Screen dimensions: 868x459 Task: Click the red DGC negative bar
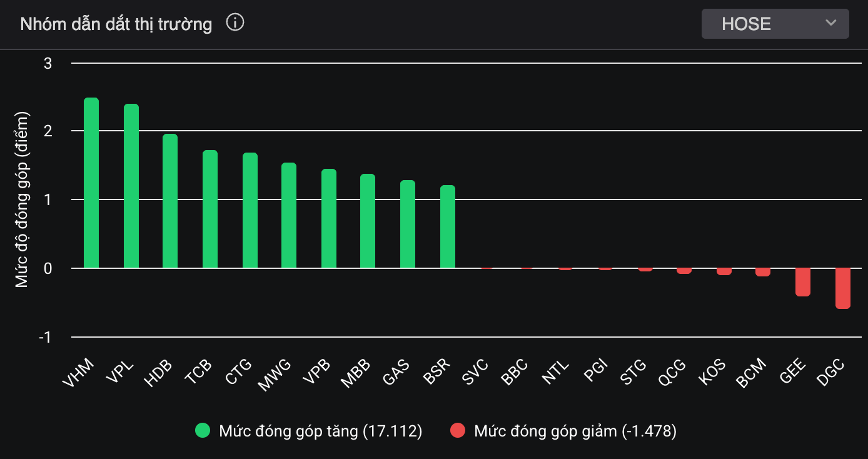[843, 288]
